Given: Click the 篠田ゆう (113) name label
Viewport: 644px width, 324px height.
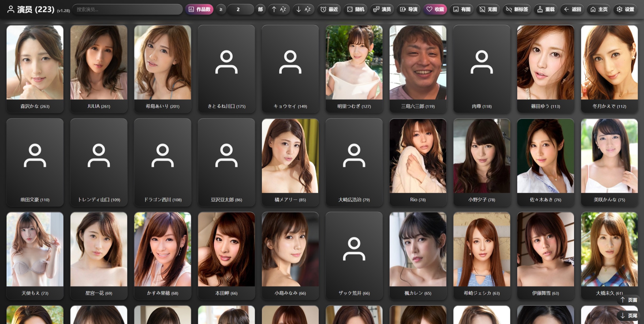Looking at the screenshot, I should pyautogui.click(x=546, y=106).
